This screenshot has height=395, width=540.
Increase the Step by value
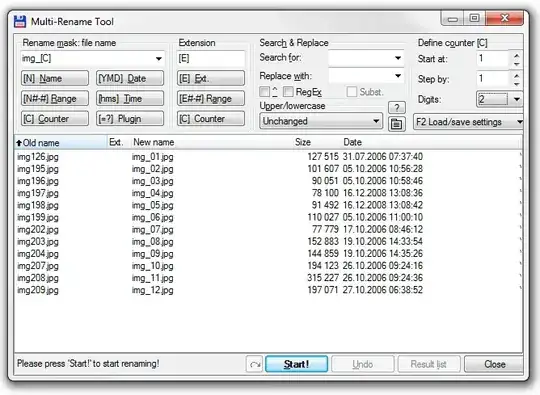pos(516,75)
